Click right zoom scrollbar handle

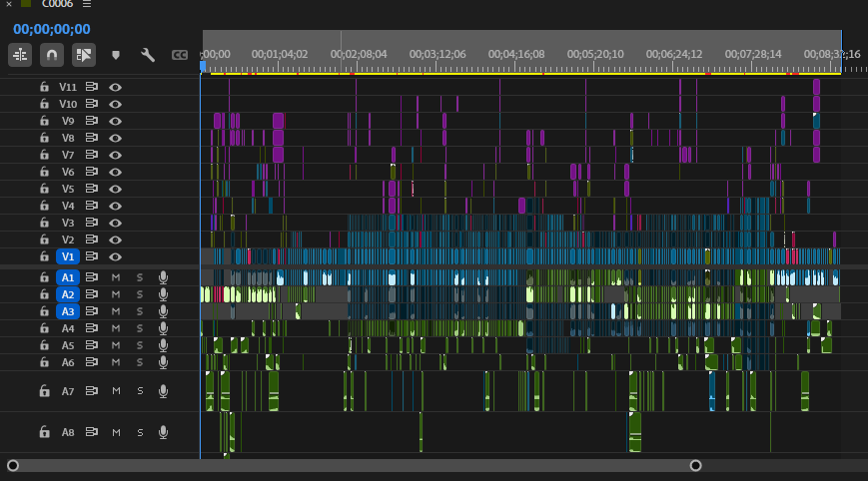(x=696, y=465)
